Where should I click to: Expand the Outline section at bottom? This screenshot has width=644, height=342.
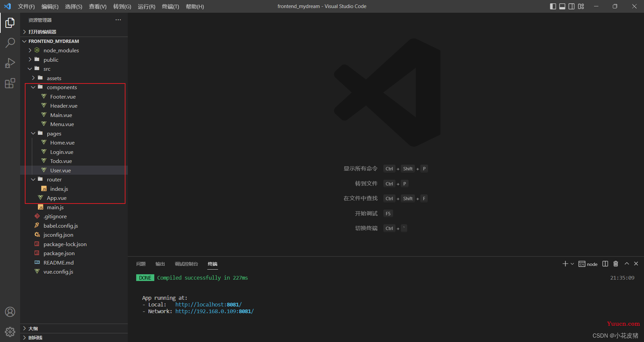pos(74,329)
